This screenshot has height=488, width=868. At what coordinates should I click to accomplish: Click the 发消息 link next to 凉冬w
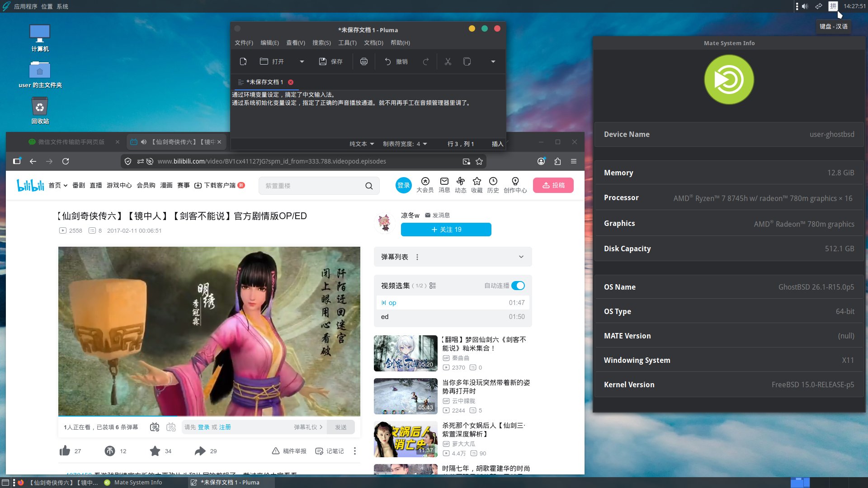438,216
